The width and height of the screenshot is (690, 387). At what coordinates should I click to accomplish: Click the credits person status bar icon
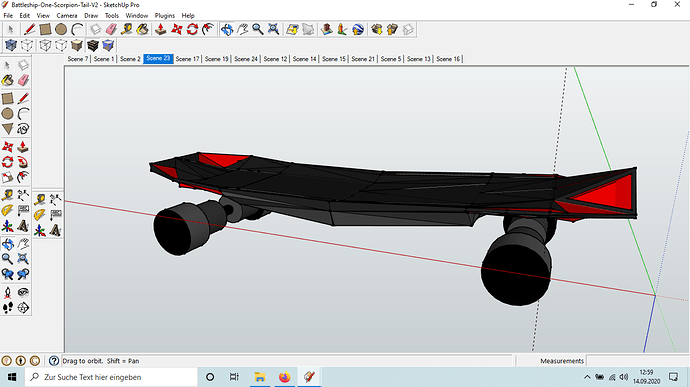point(21,361)
